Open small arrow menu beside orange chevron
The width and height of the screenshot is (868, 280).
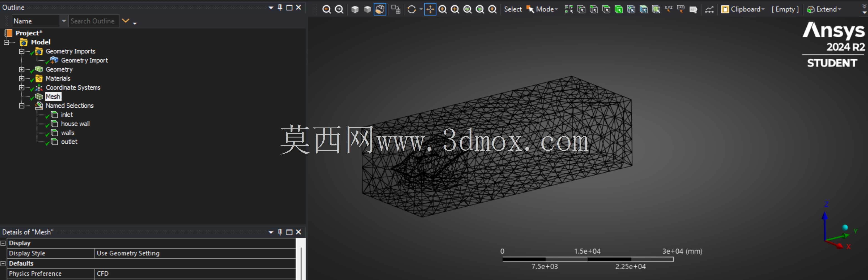click(135, 23)
